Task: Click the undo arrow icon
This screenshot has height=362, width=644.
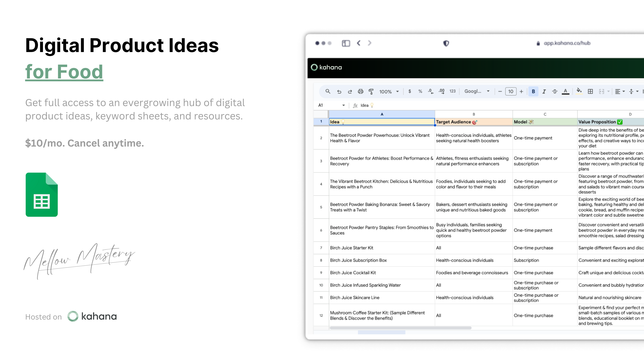Action: point(339,92)
